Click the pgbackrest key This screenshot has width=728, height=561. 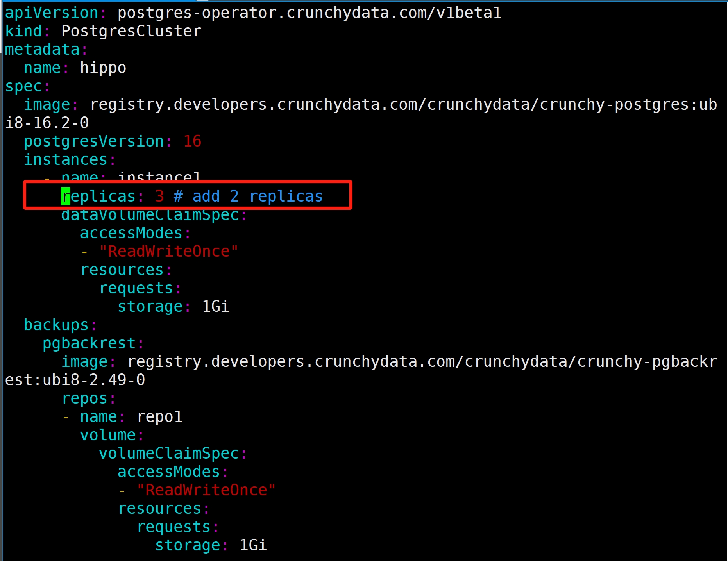coord(89,343)
